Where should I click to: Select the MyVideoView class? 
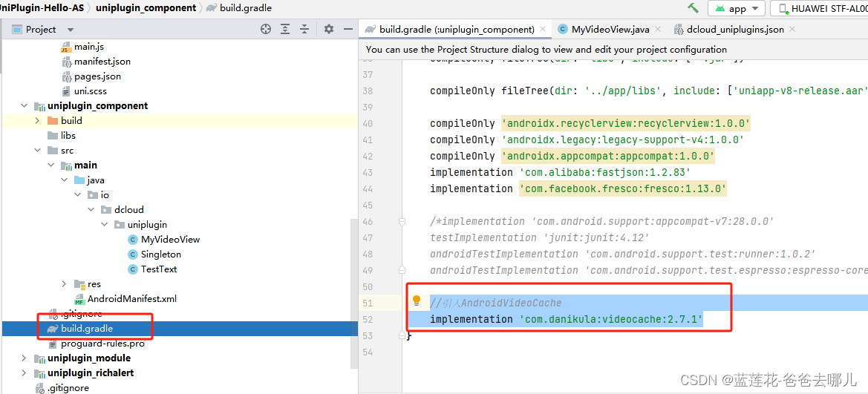click(170, 240)
